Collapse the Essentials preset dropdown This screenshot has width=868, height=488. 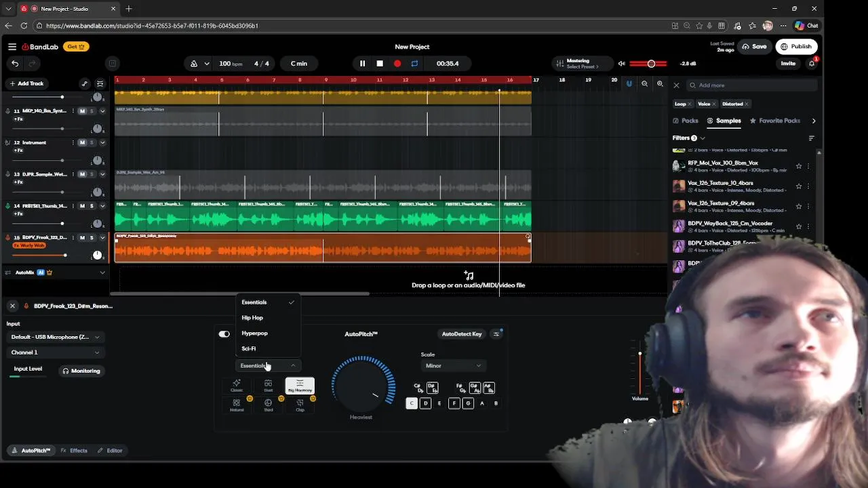tap(268, 366)
